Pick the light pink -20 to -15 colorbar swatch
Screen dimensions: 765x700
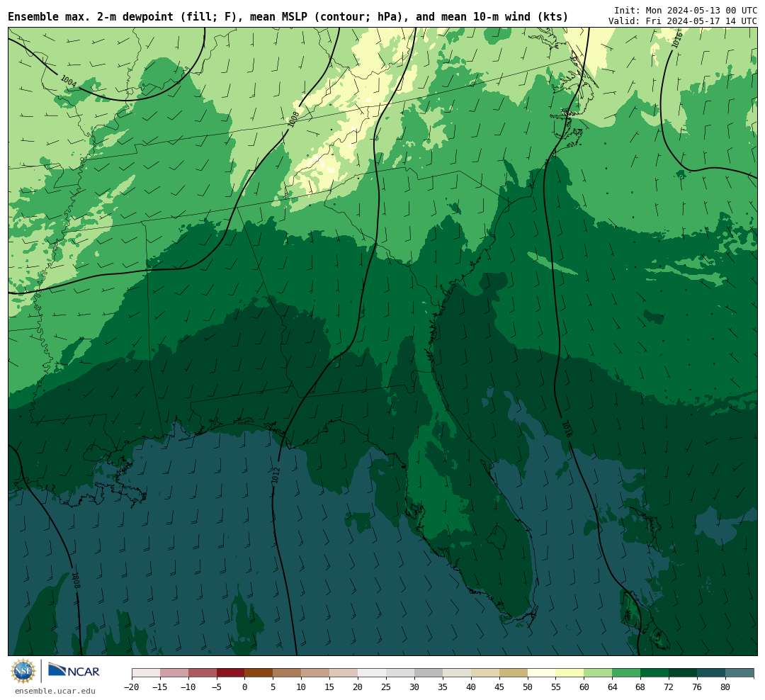click(x=146, y=673)
